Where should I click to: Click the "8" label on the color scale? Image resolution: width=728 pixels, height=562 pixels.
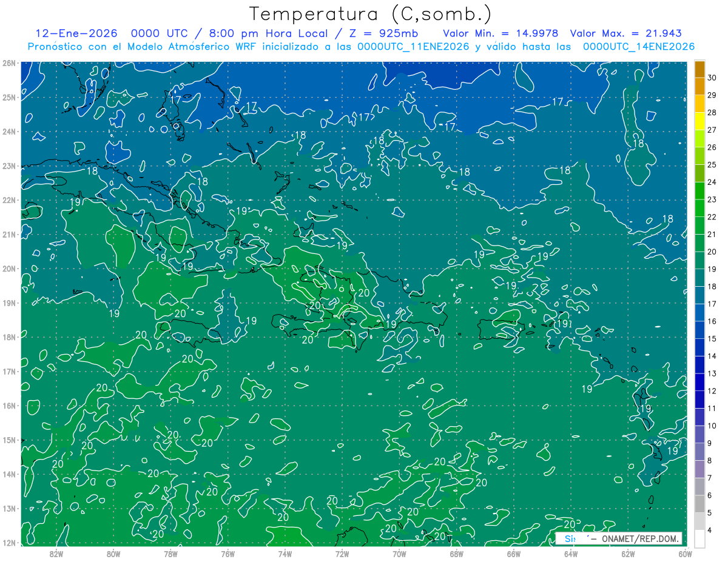tap(710, 461)
